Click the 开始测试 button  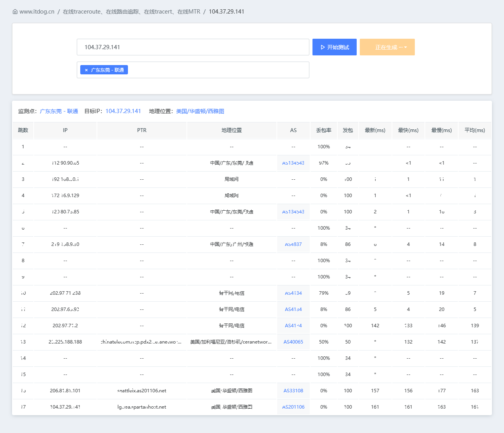click(x=335, y=47)
